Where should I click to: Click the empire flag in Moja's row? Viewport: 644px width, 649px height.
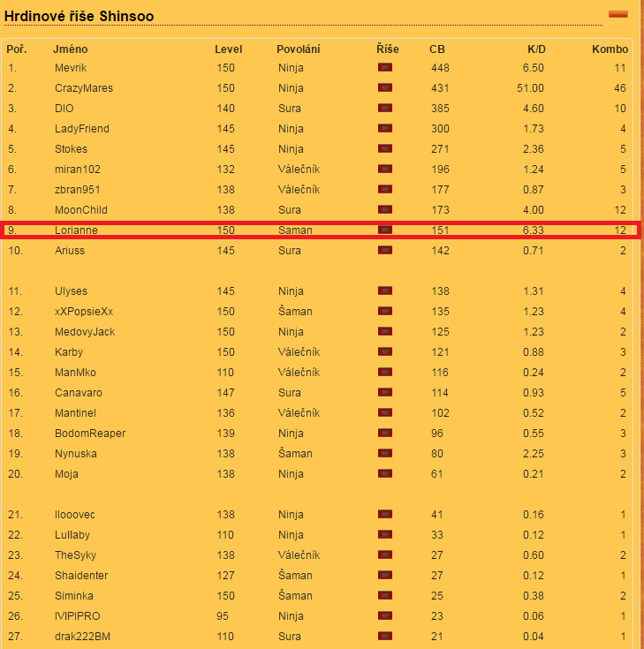[x=385, y=474]
